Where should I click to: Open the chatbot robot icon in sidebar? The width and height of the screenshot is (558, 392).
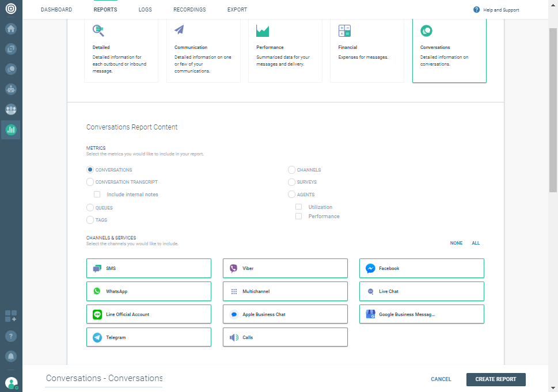[11, 89]
